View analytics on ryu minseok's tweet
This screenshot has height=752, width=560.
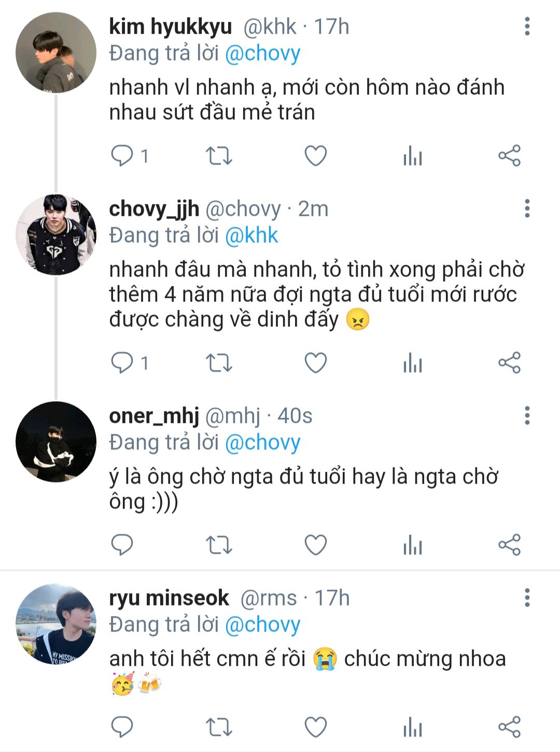(x=413, y=727)
